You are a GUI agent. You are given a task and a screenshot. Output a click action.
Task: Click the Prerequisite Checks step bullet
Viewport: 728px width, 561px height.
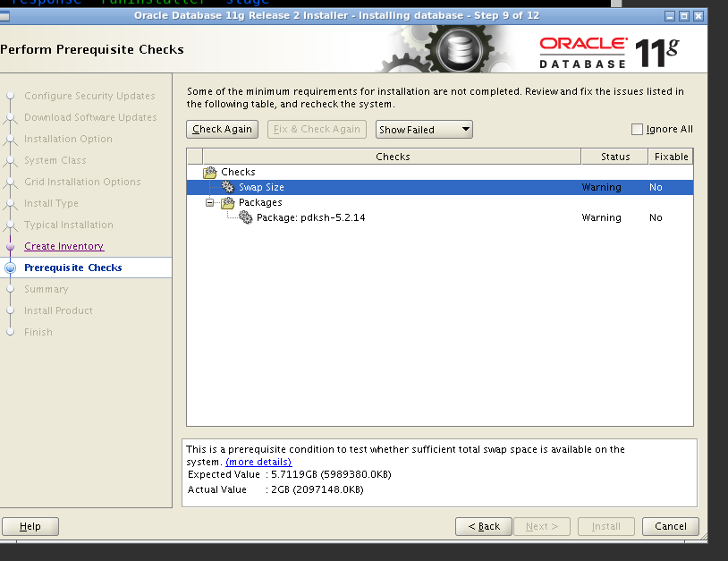[10, 268]
